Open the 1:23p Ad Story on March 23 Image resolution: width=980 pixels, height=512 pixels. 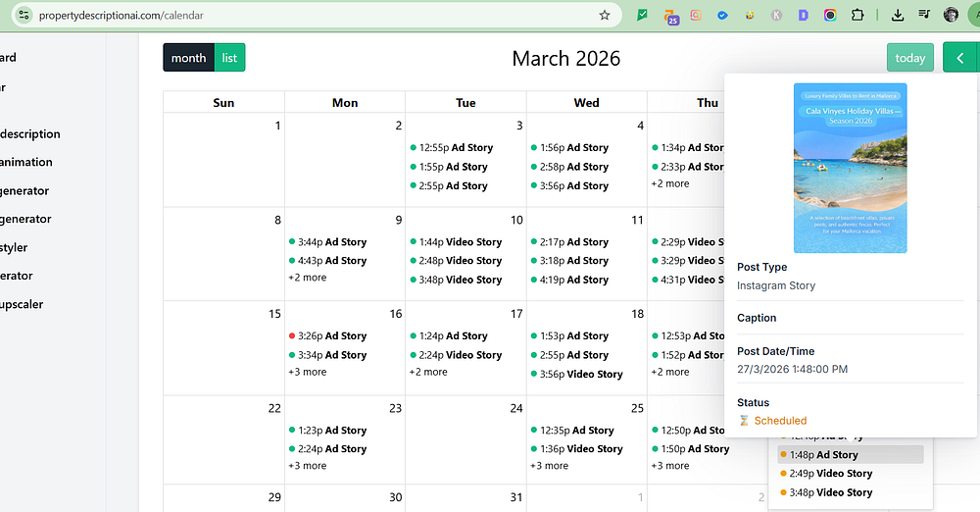click(327, 431)
